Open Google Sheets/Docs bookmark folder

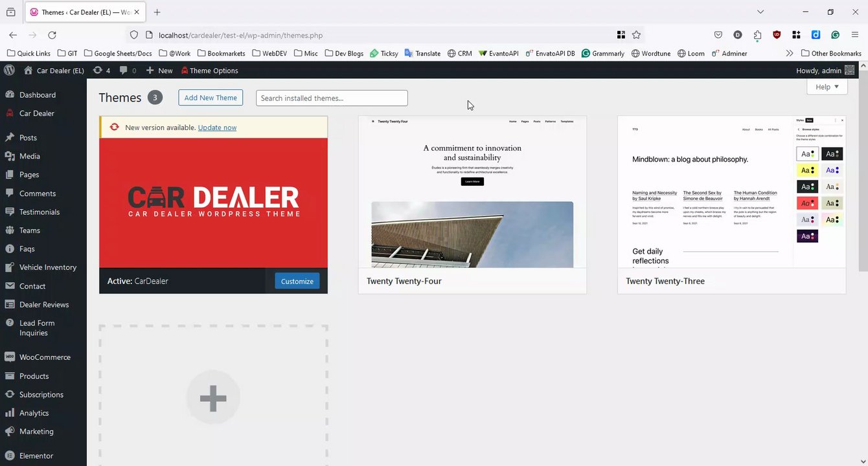click(x=119, y=53)
